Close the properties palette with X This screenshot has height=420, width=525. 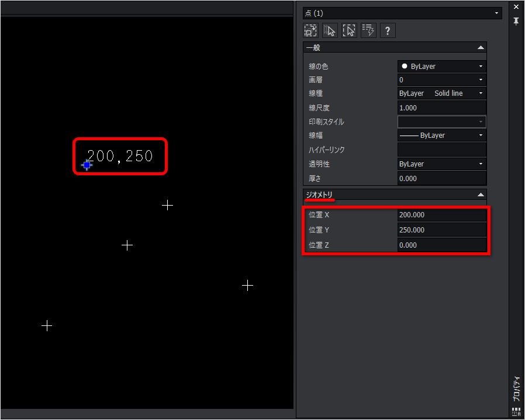[516, 7]
